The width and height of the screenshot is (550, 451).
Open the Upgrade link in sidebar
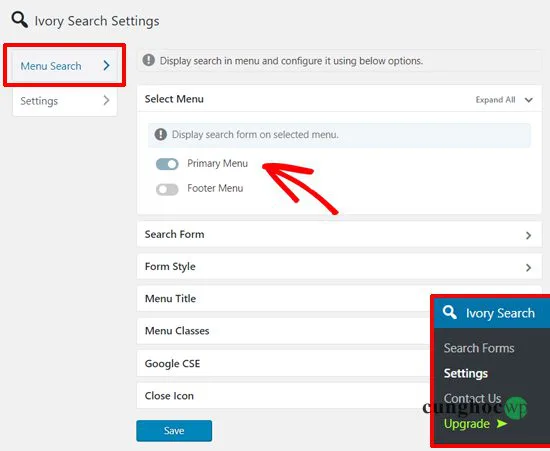point(467,424)
